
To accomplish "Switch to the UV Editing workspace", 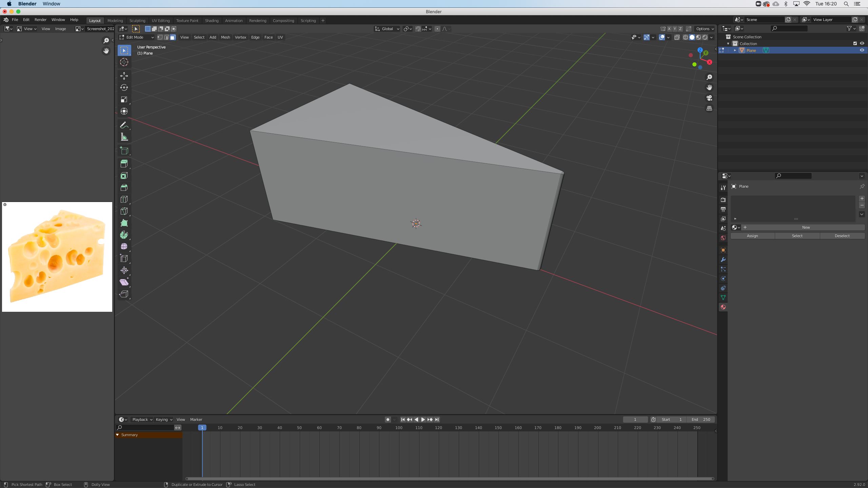I will pos(161,21).
